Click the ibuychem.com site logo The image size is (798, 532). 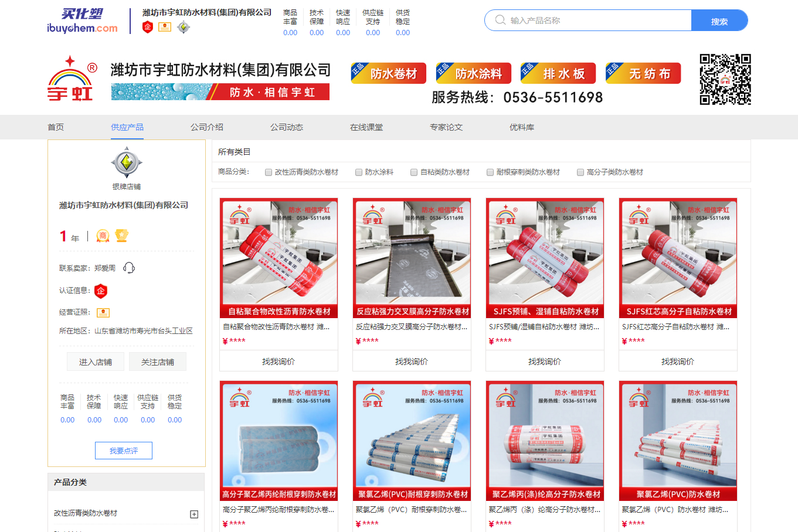(x=82, y=21)
